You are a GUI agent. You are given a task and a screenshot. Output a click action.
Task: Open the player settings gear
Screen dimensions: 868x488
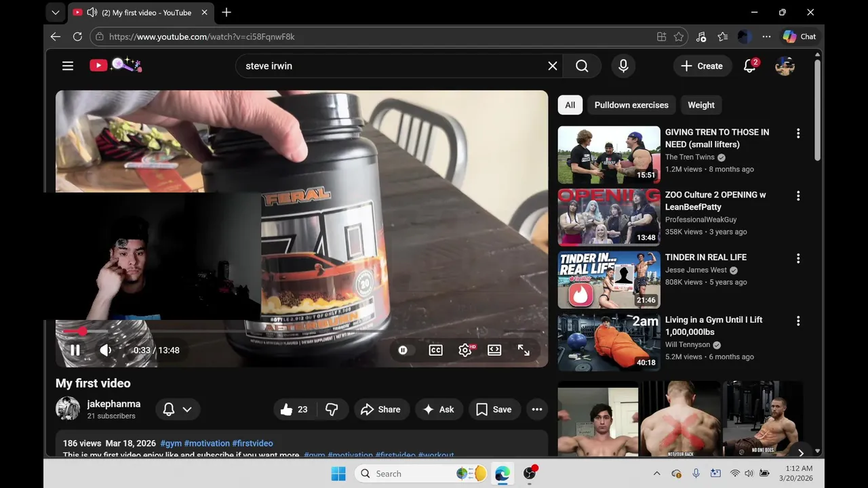[x=465, y=350]
